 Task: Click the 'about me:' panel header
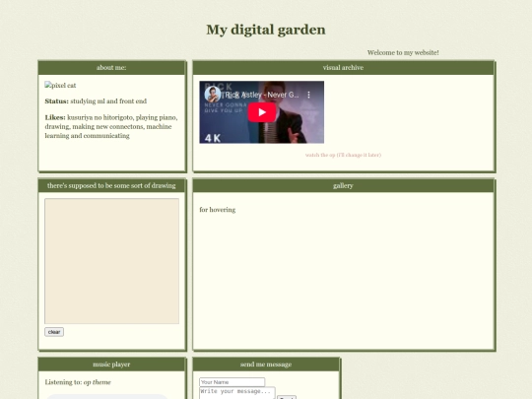click(111, 68)
